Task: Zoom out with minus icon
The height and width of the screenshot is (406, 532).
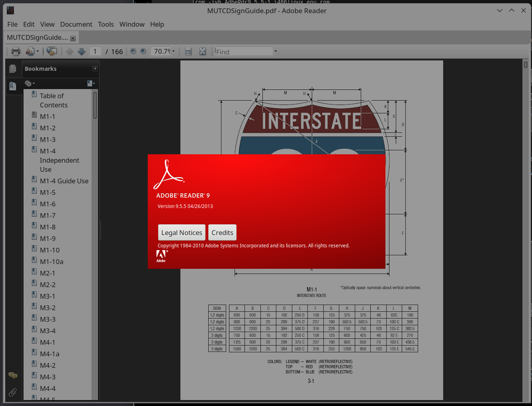Action: coord(133,51)
